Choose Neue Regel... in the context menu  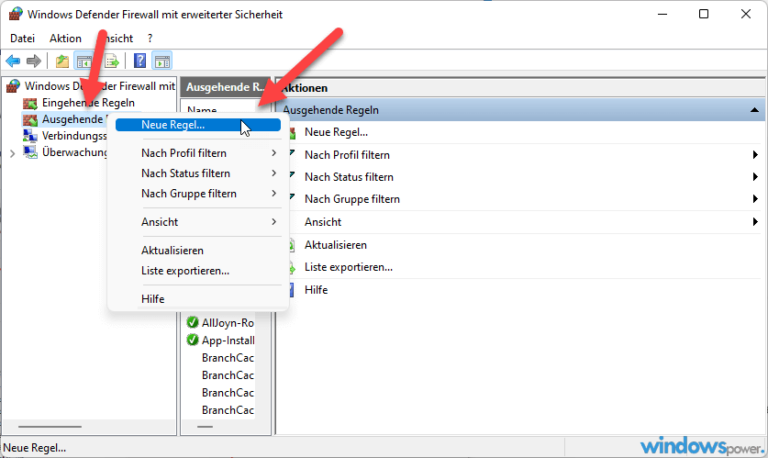pos(198,125)
